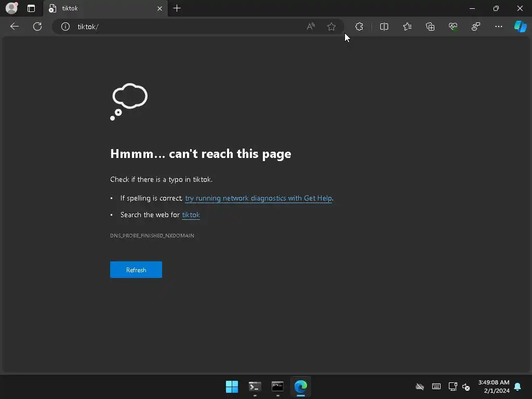The width and height of the screenshot is (532, 399).
Task: Open Browser essentials heart icon
Action: (453, 26)
